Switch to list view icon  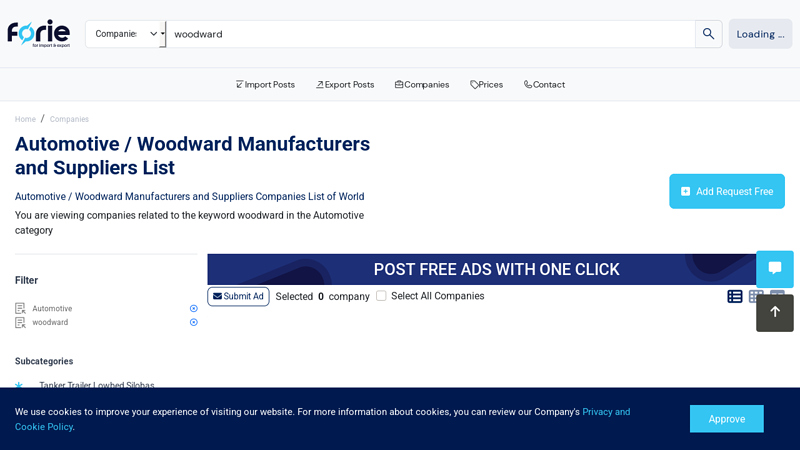(x=735, y=296)
